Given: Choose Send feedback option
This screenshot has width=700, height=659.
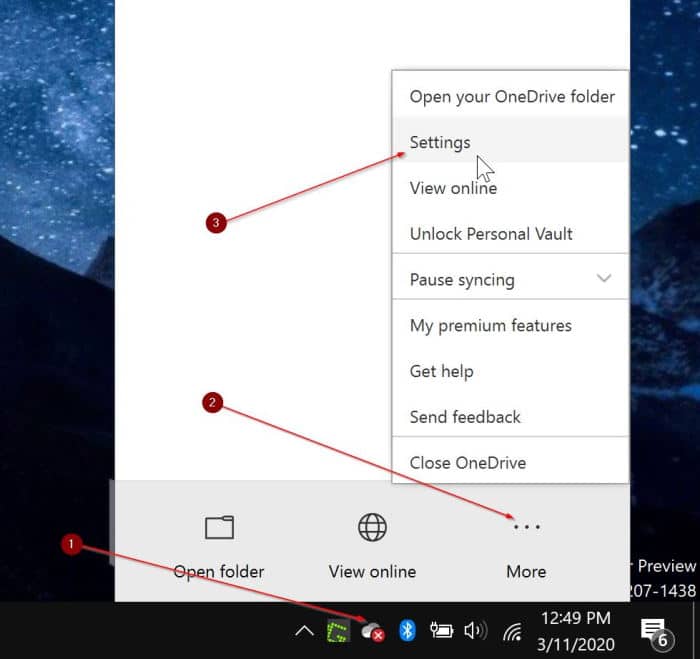Looking at the screenshot, I should click(x=511, y=417).
